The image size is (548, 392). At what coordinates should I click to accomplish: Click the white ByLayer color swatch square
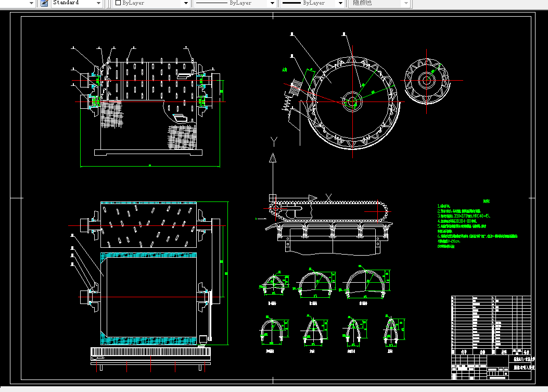point(118,3)
